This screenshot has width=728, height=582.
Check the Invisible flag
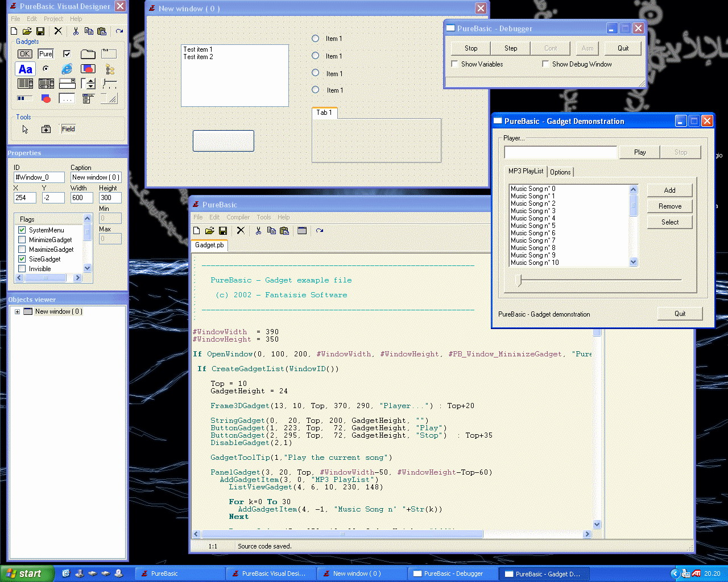[22, 269]
